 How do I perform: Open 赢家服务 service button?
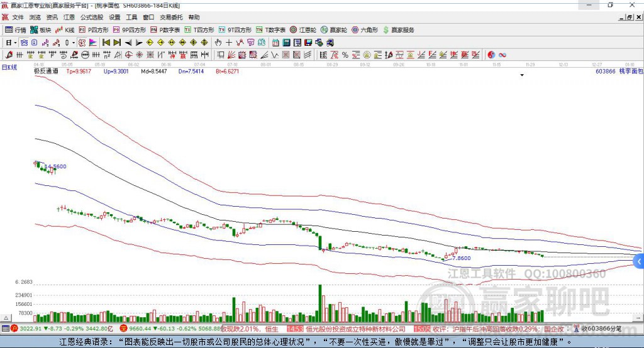399,30
